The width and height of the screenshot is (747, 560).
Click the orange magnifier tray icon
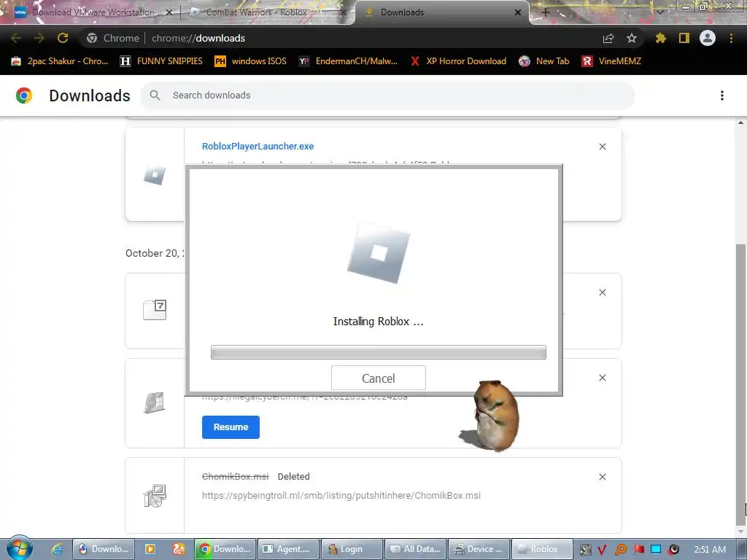pos(621,550)
